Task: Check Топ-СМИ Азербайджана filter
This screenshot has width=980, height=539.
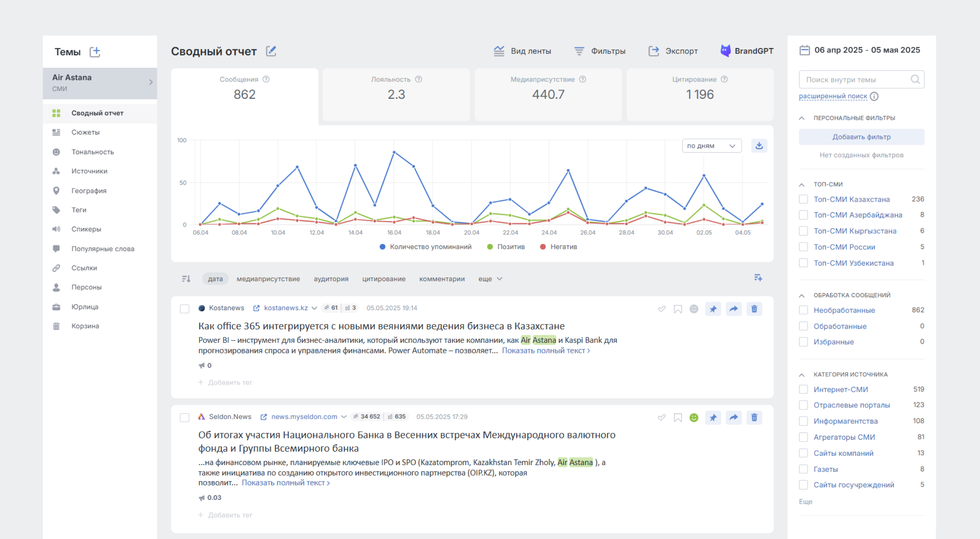Action: (803, 215)
